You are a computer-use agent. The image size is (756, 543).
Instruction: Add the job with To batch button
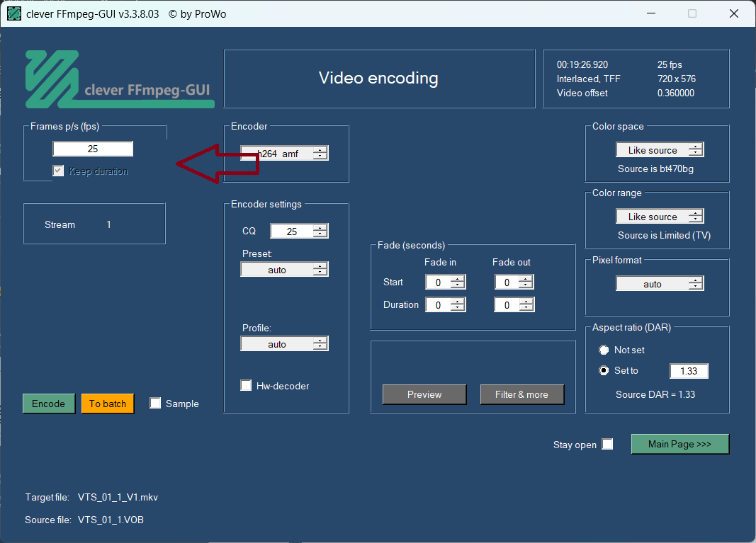click(108, 404)
